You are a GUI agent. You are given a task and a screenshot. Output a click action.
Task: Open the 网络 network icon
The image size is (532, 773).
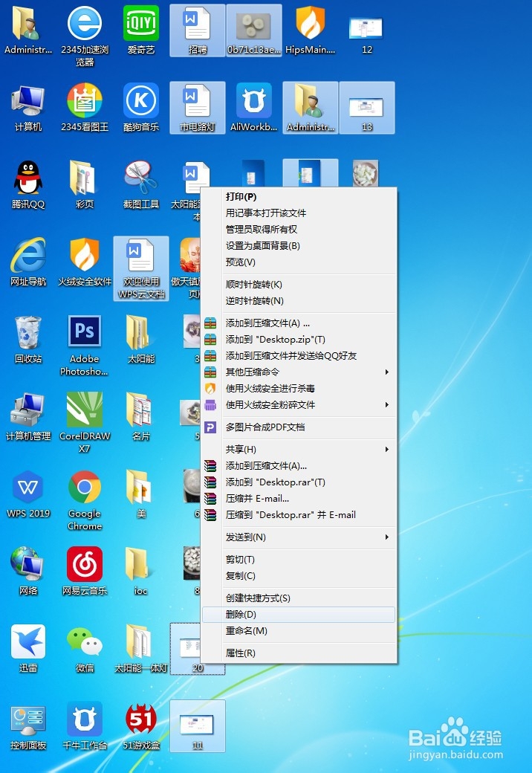28,571
